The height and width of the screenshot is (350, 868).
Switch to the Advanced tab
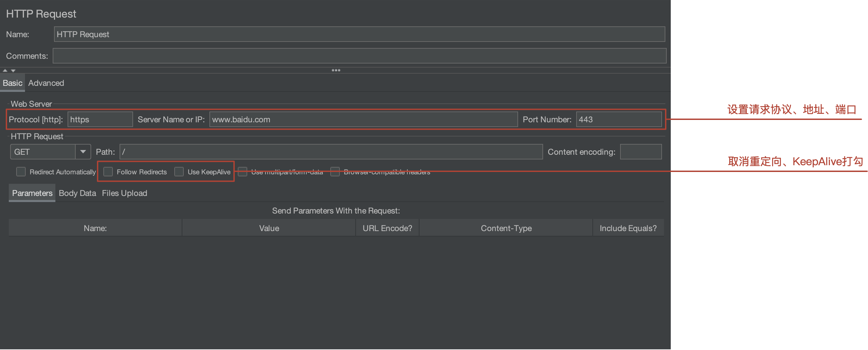coord(46,83)
